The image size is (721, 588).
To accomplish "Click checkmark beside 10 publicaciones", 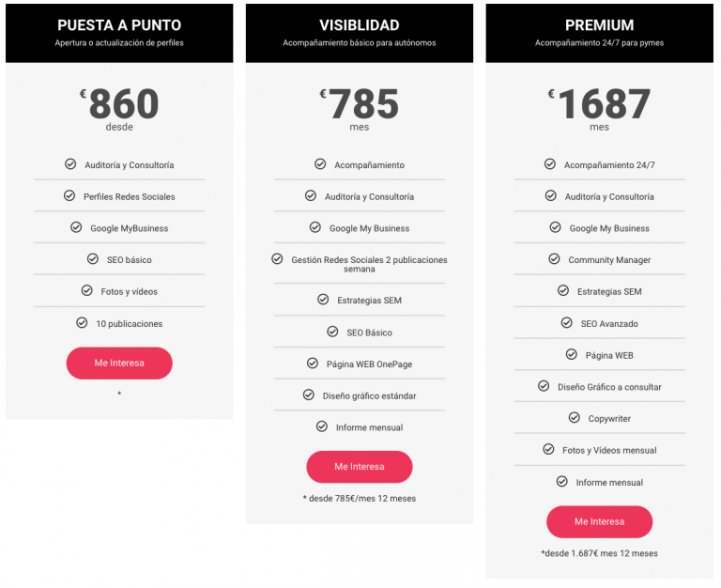I will point(82,323).
